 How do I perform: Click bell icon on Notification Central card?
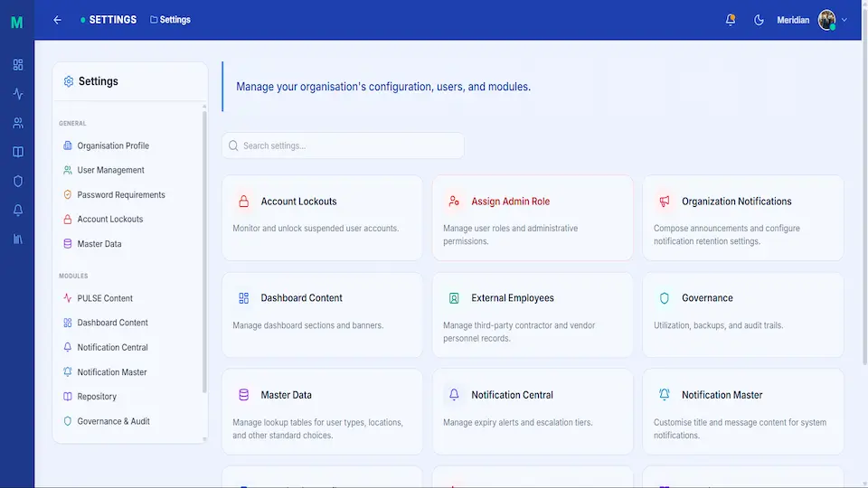click(454, 395)
